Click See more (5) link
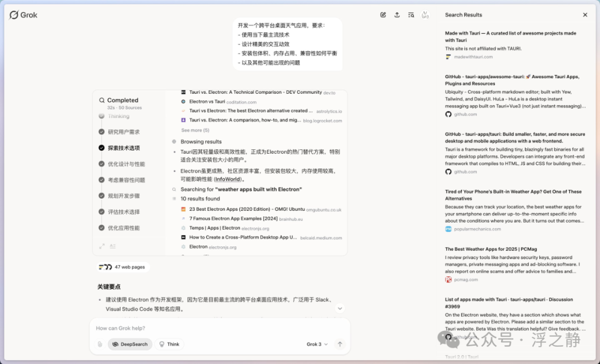 tap(195, 130)
